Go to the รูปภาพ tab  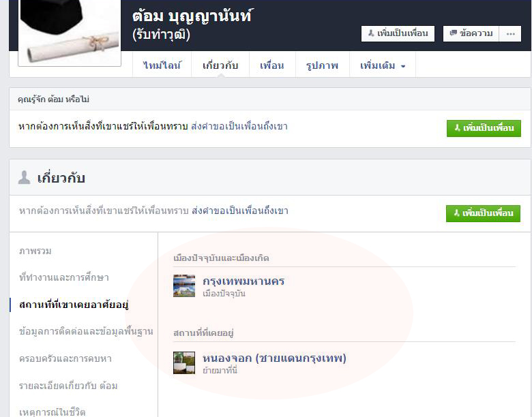tap(322, 66)
